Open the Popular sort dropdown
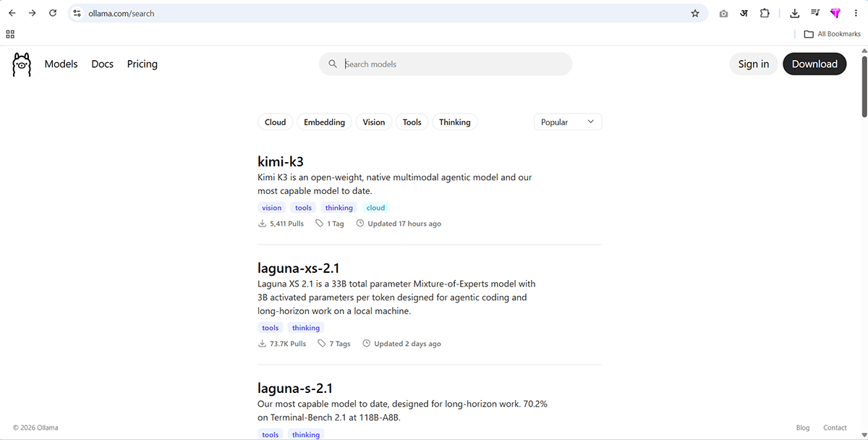Screen dimensions: 868x440 point(568,122)
